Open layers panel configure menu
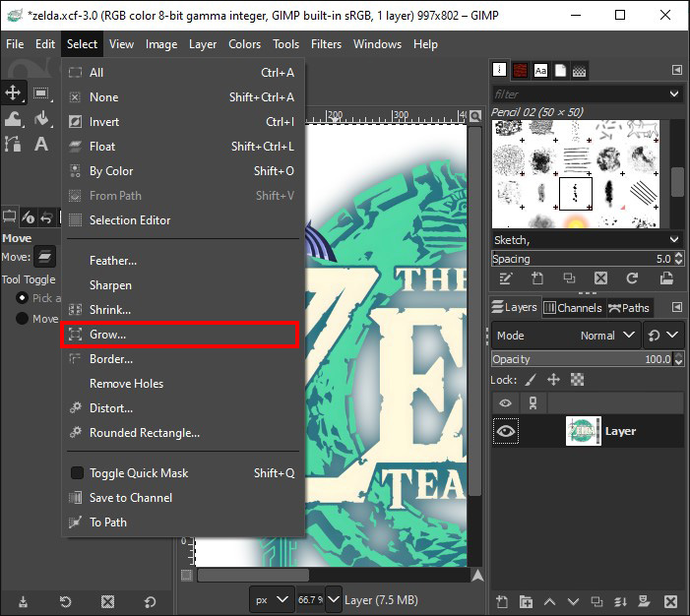690x616 pixels. coord(677,307)
